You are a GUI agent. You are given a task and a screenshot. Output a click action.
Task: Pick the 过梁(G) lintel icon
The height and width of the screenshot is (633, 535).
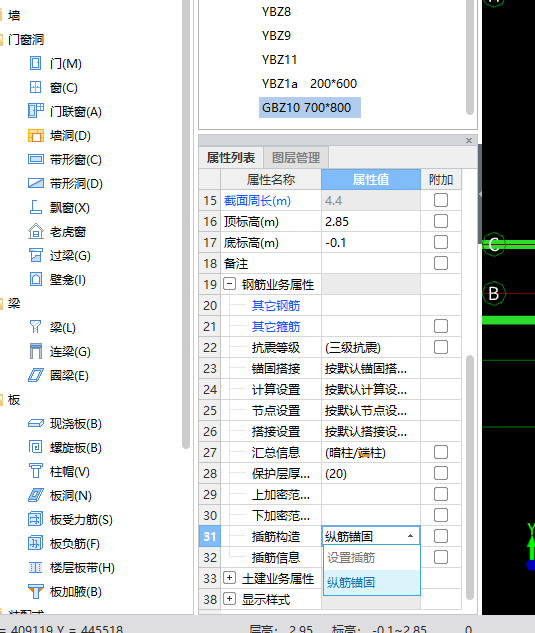click(36, 255)
